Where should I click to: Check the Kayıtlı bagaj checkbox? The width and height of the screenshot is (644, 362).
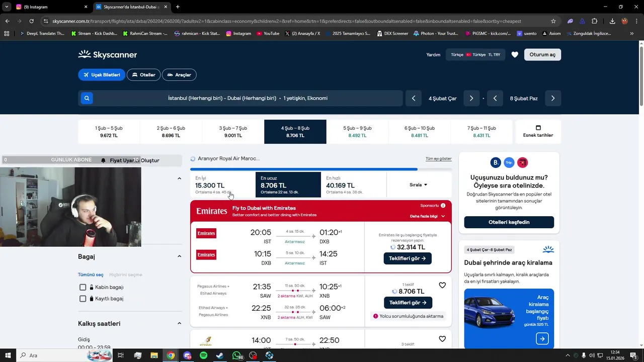(x=83, y=299)
